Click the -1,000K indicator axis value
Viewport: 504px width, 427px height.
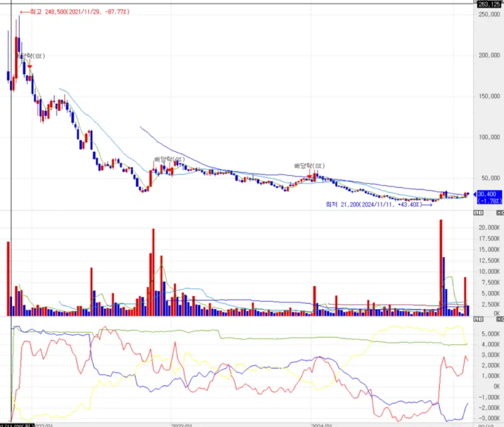coord(489,397)
